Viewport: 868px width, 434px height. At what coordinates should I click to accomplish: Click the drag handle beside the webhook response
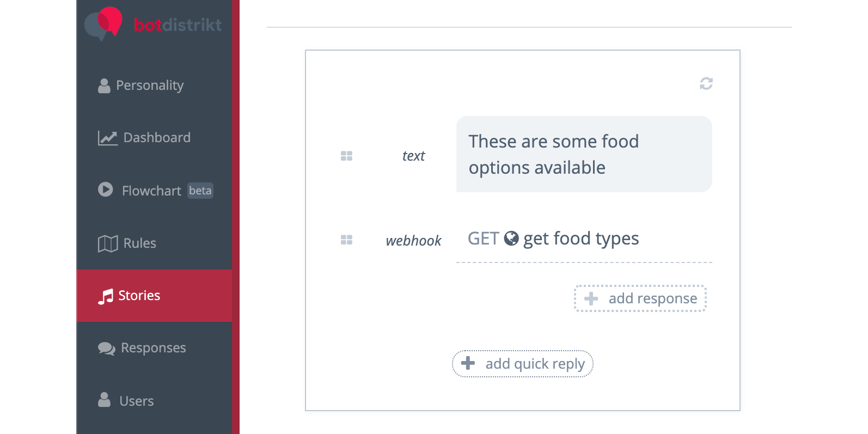(x=346, y=240)
